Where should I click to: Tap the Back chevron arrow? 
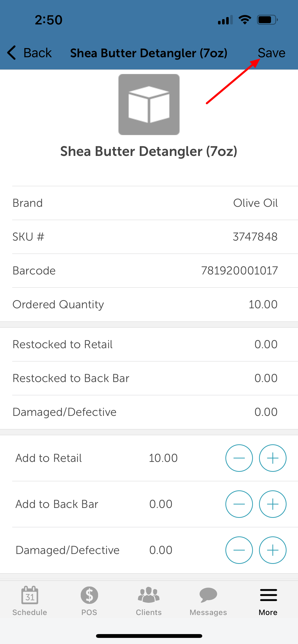pyautogui.click(x=12, y=53)
